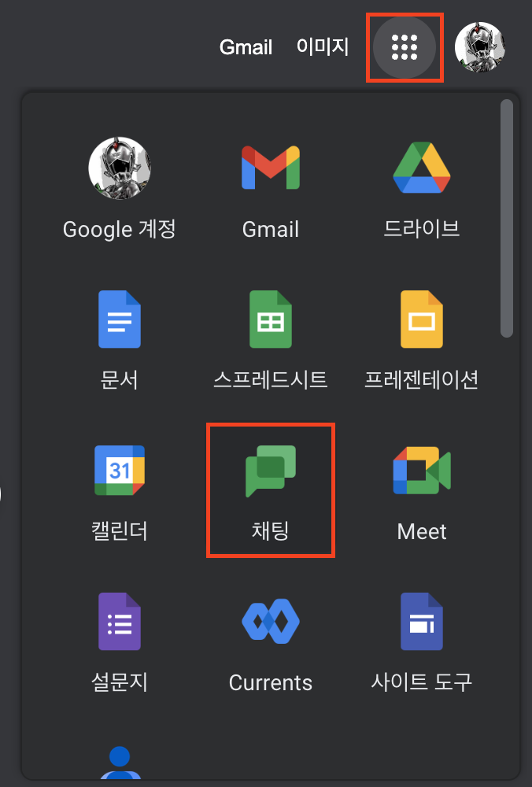Open the 이미지 link in header
This screenshot has width=532, height=787.
point(322,46)
